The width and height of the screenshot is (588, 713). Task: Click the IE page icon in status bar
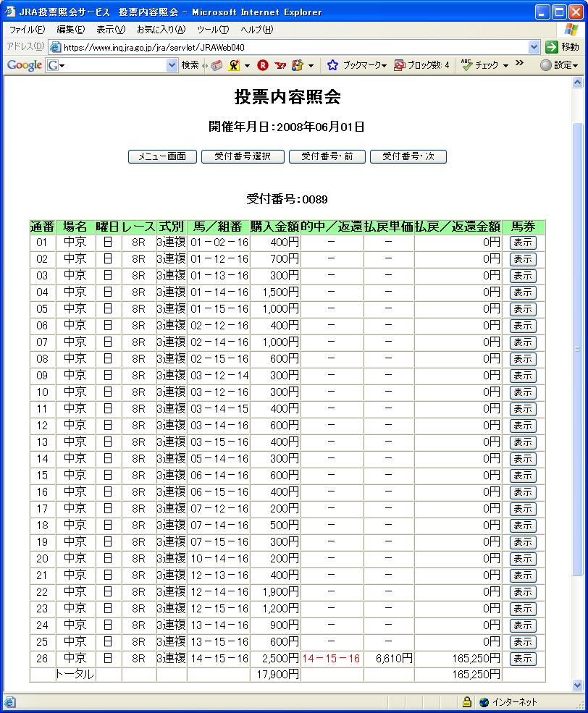coord(9,702)
